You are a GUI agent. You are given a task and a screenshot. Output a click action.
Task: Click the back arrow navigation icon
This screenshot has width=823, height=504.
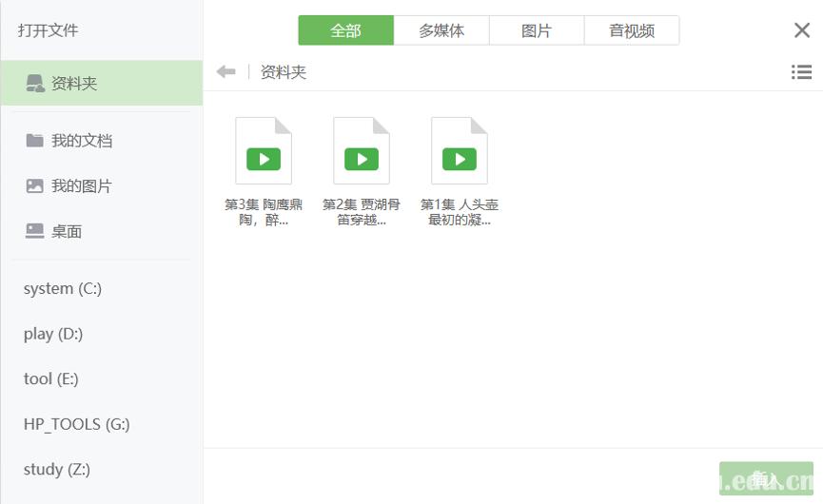click(225, 72)
